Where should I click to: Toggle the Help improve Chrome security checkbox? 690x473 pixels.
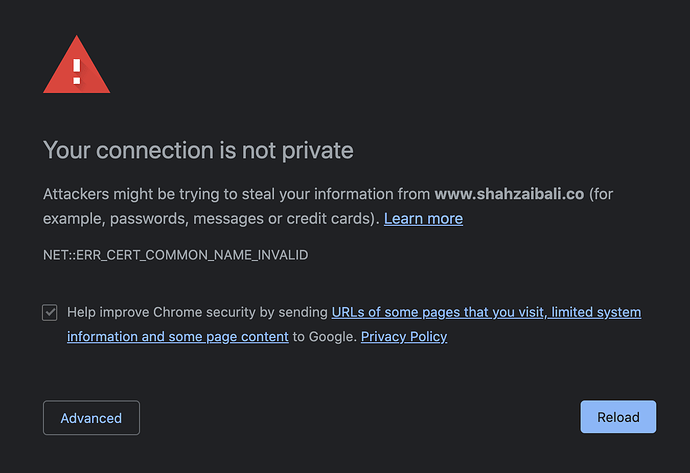(50, 312)
